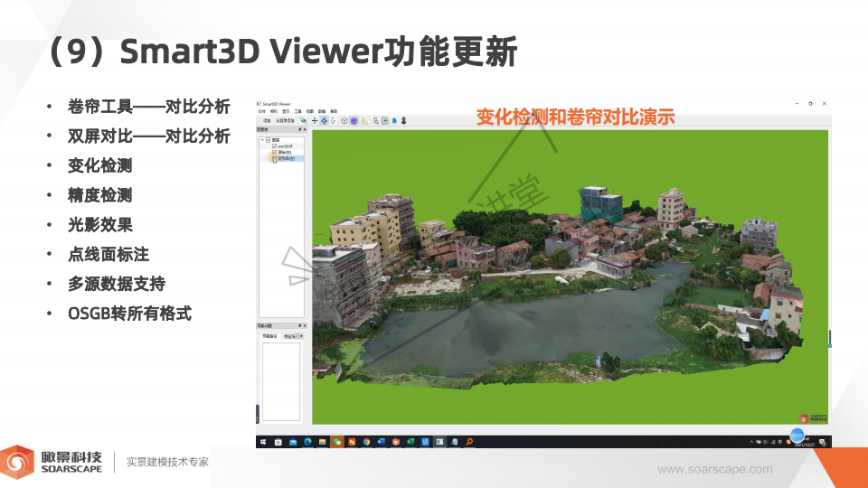Click the world.tif layer name
Image resolution: width=868 pixels, height=488 pixels.
point(285,146)
